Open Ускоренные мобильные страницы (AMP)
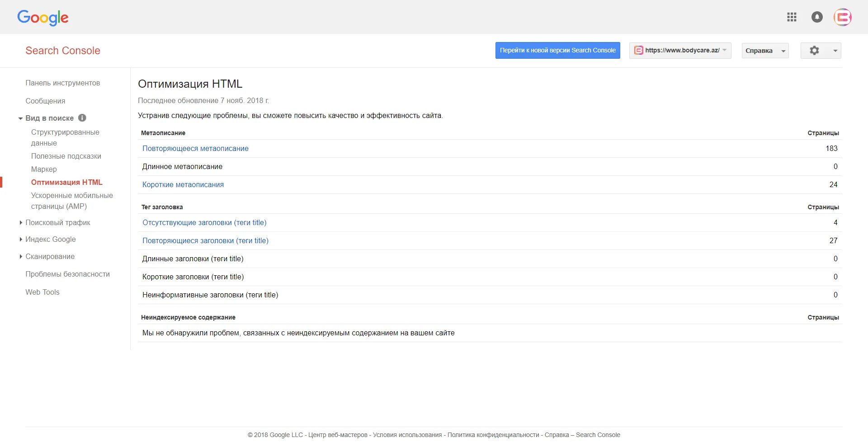 pos(72,201)
